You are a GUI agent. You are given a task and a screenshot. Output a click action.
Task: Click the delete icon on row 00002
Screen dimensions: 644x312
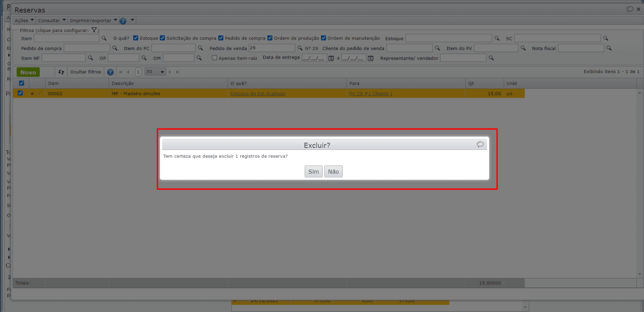tap(32, 94)
